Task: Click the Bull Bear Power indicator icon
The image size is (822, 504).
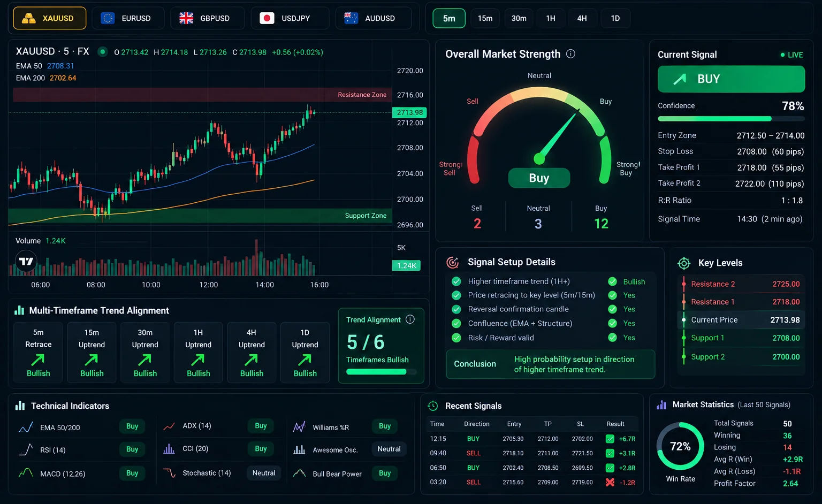Action: pyautogui.click(x=299, y=474)
